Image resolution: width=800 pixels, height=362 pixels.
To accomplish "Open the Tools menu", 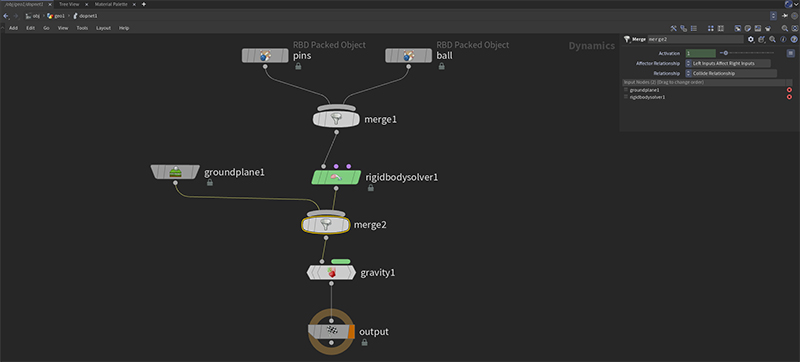I will pyautogui.click(x=82, y=28).
